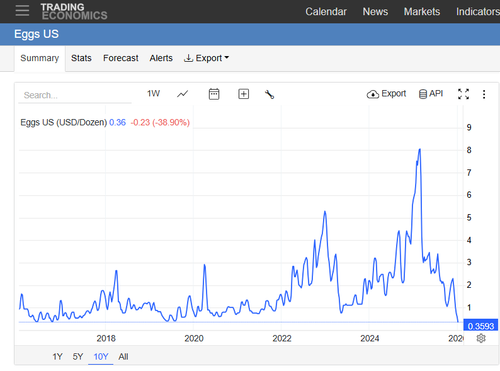
Task: Focus the chart Search field
Action: tap(75, 95)
